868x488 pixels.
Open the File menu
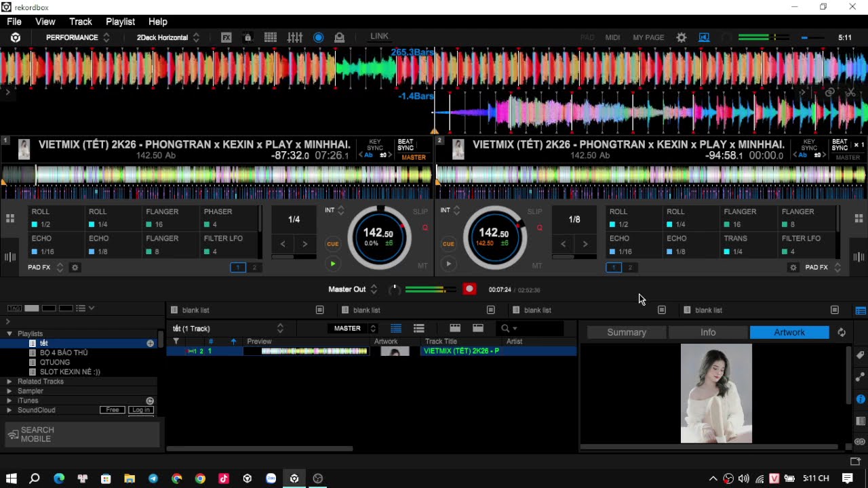click(x=14, y=22)
